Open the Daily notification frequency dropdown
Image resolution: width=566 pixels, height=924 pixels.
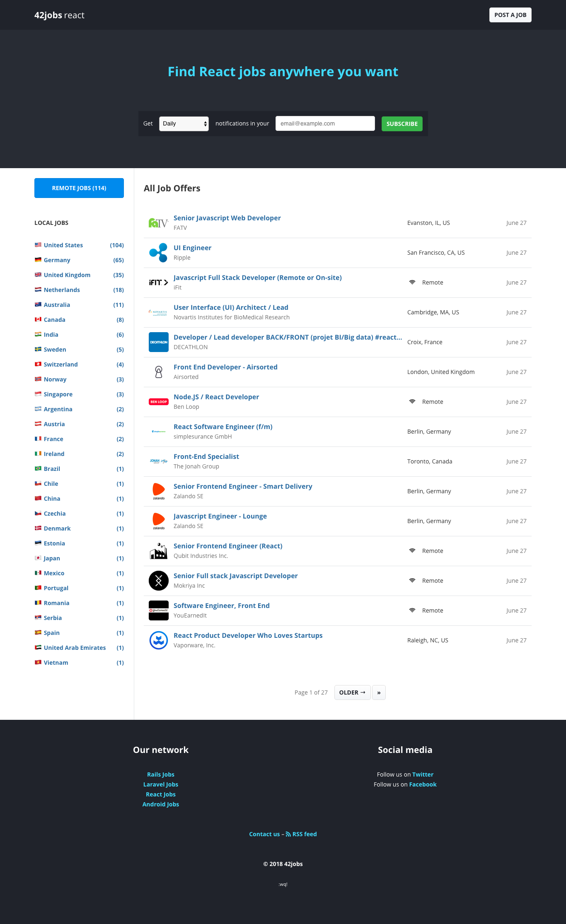point(184,123)
